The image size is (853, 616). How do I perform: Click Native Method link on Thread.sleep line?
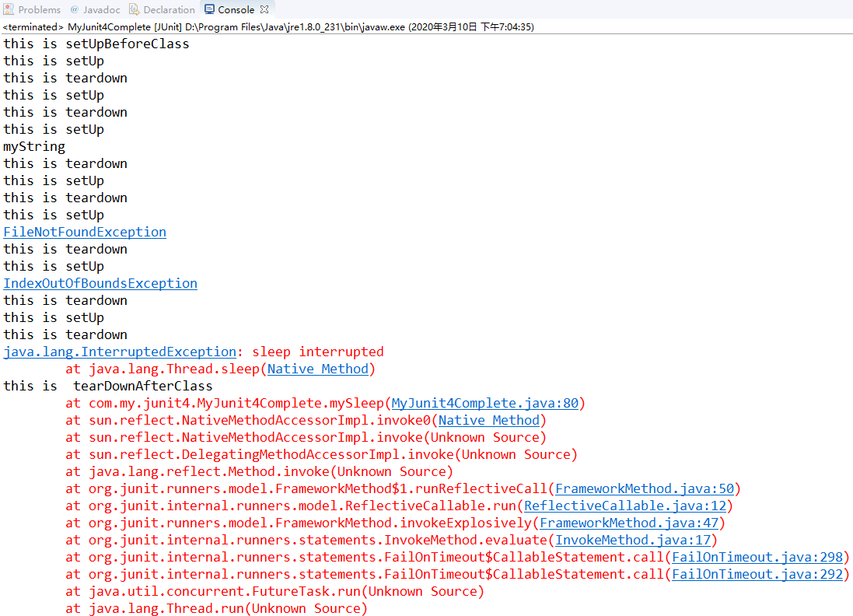pos(317,368)
